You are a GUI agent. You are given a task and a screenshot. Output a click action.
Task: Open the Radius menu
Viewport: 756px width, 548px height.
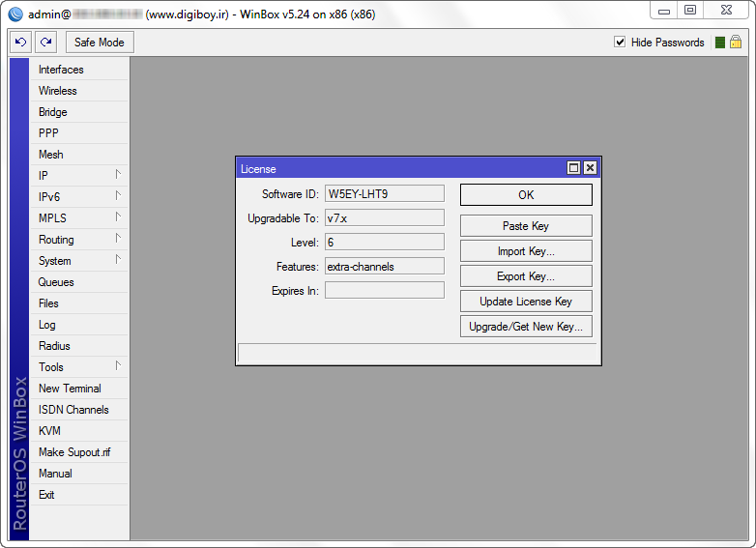click(79, 346)
